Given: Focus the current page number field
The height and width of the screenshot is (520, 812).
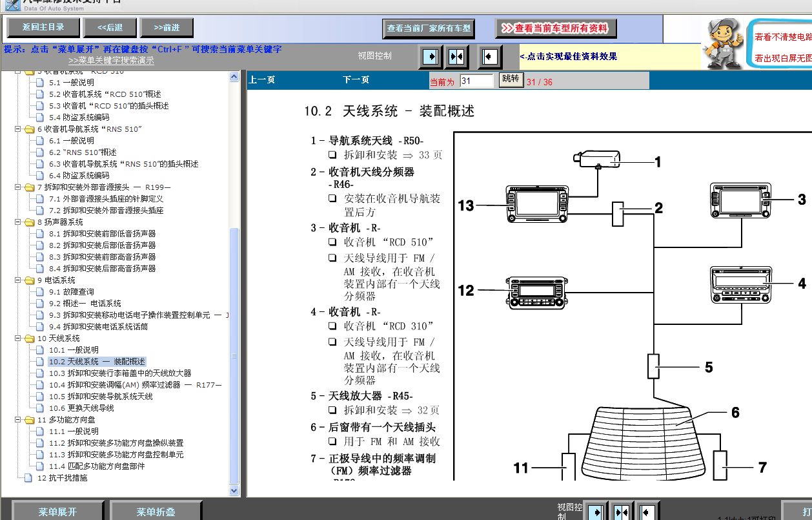Looking at the screenshot, I should click(x=476, y=81).
